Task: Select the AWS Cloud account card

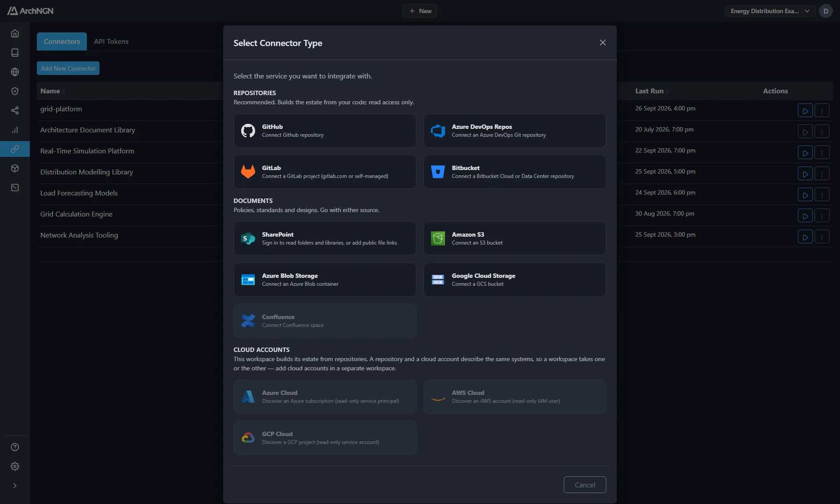Action: 515,397
